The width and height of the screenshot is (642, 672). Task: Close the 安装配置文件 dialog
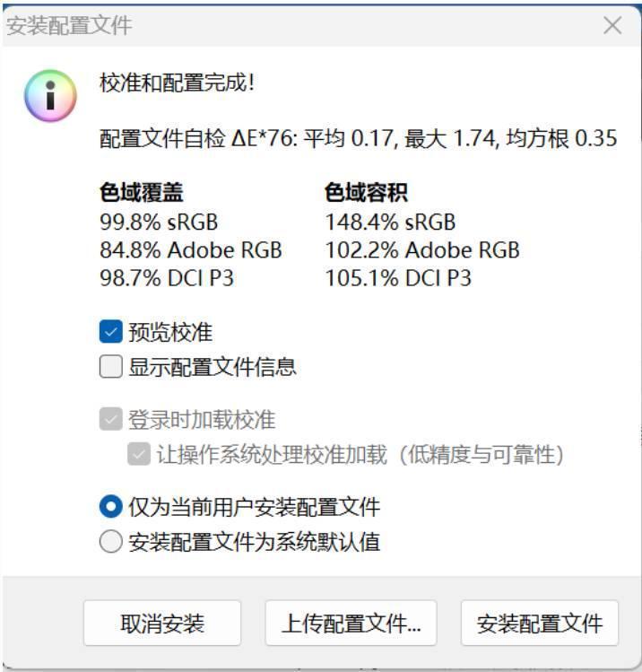click(x=612, y=25)
